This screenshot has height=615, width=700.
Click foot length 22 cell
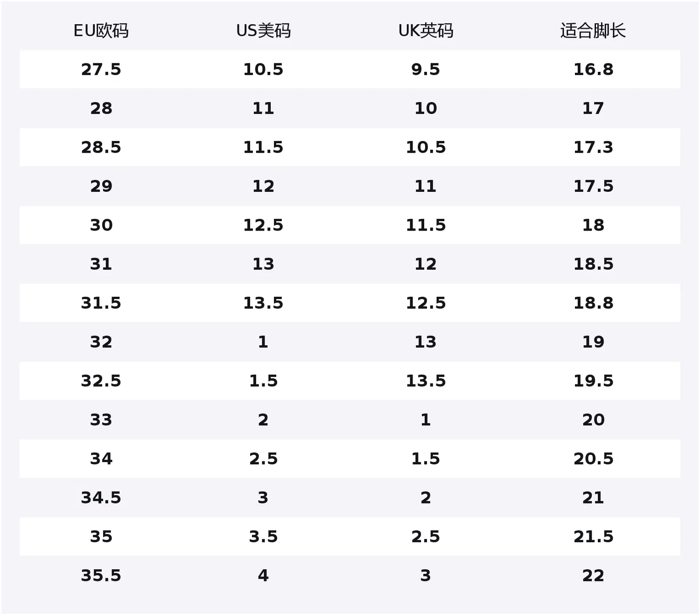click(593, 576)
